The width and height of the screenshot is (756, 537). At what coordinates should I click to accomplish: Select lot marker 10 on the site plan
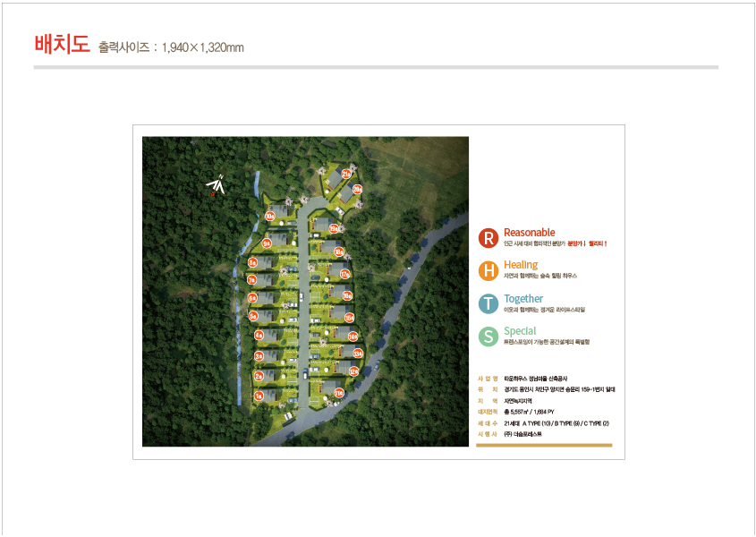coord(270,217)
